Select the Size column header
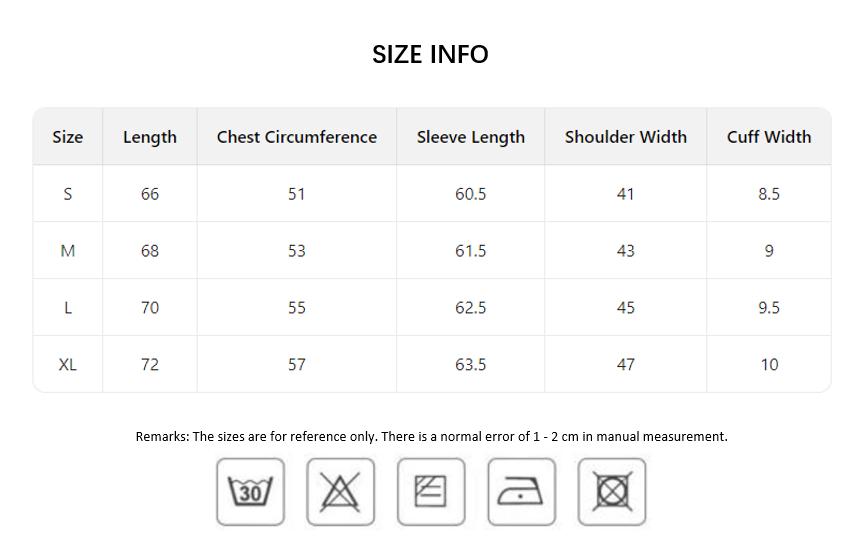The image size is (862, 538). pyautogui.click(x=68, y=137)
